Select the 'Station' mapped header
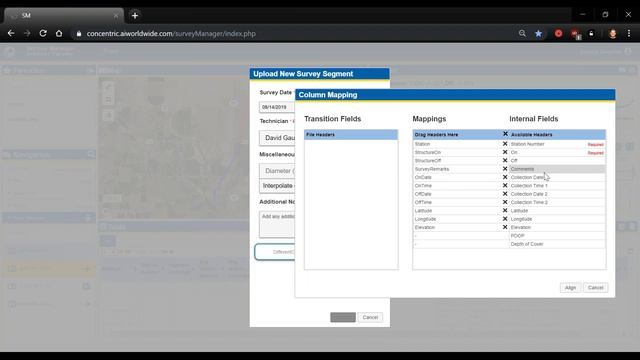The image size is (640, 360). [422, 144]
